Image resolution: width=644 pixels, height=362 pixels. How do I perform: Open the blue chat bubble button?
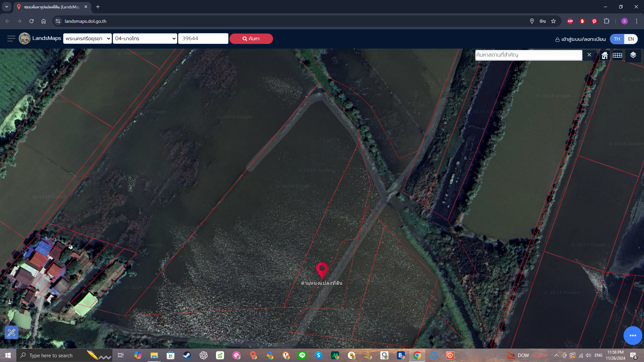(x=633, y=336)
